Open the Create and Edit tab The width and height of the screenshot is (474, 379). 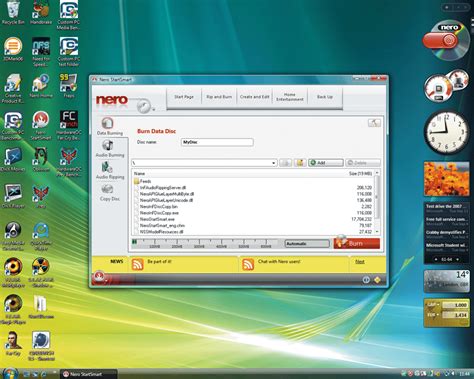point(254,97)
